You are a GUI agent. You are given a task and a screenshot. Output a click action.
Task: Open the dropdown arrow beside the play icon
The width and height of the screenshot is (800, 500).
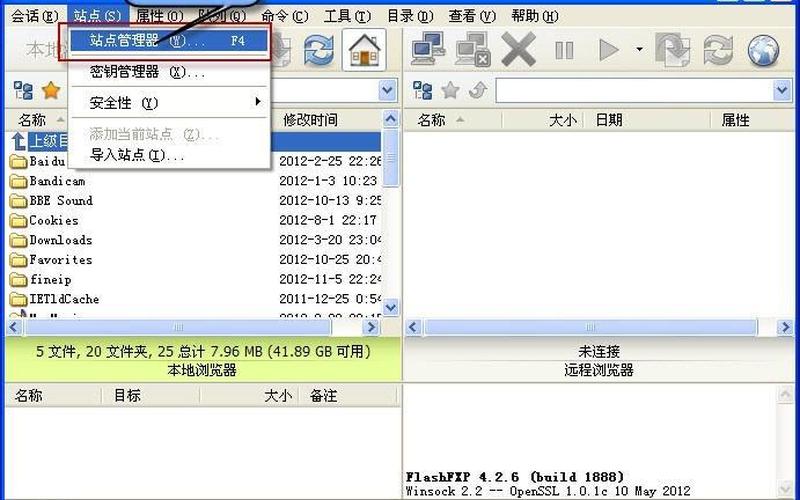[x=639, y=49]
